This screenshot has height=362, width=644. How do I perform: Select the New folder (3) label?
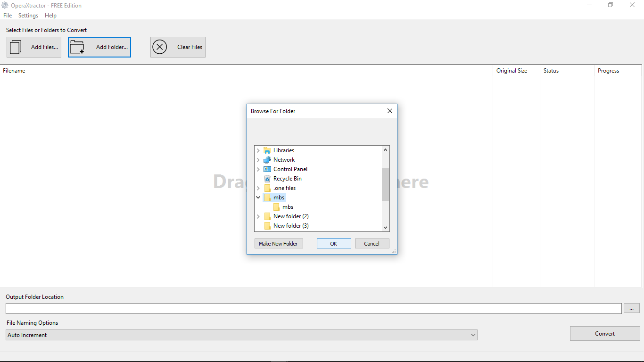coord(291,226)
